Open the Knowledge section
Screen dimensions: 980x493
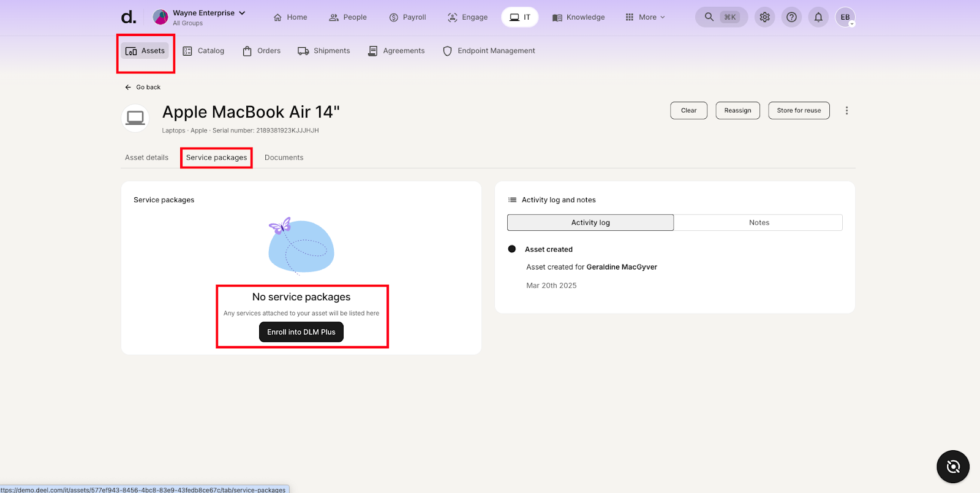(579, 17)
